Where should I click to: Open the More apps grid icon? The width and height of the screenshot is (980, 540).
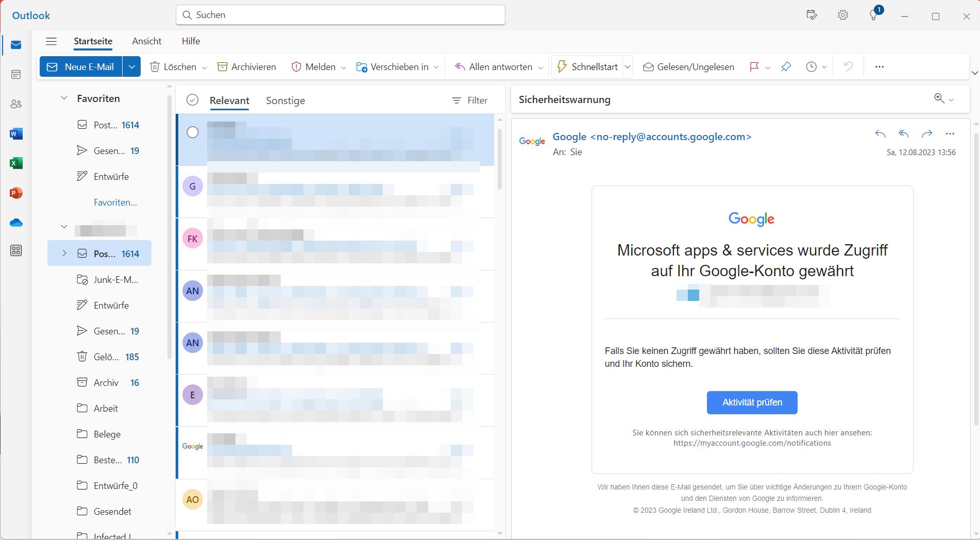click(16, 251)
